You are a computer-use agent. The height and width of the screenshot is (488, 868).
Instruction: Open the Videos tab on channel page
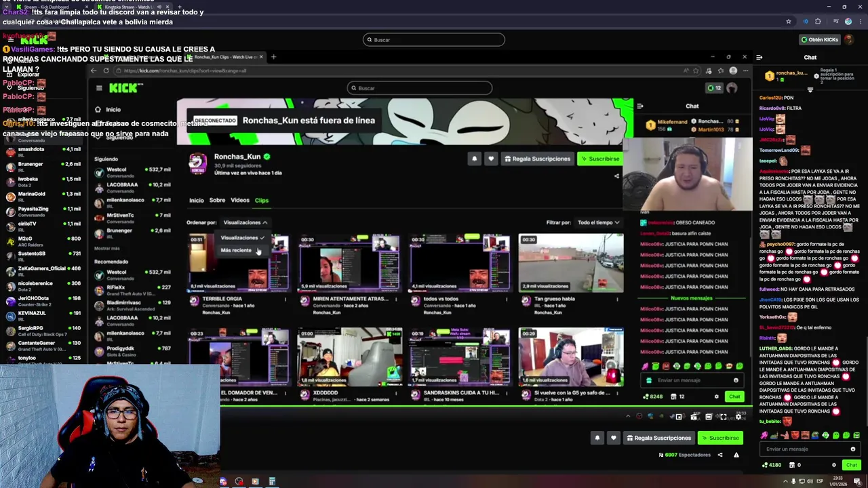240,201
